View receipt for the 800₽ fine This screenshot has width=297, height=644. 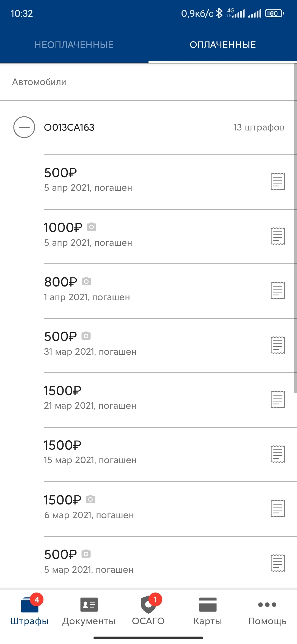click(277, 291)
